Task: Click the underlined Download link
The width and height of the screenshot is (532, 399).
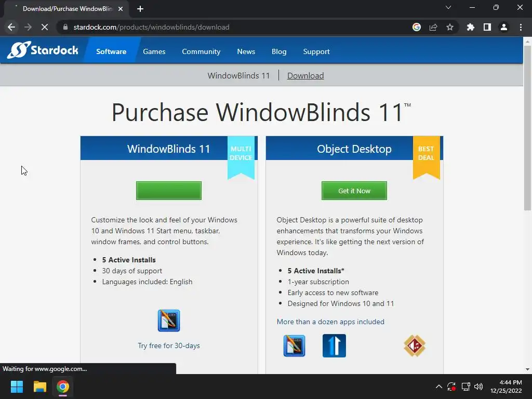Action: tap(305, 76)
